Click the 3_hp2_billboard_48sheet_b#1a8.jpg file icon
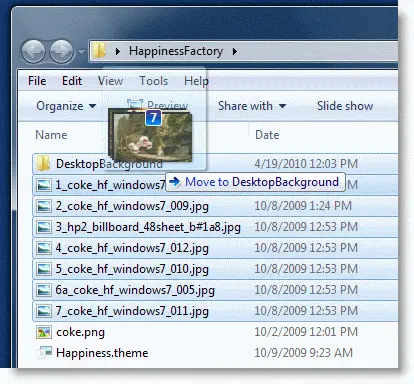Viewport: 414px width, 384px height. [x=44, y=227]
